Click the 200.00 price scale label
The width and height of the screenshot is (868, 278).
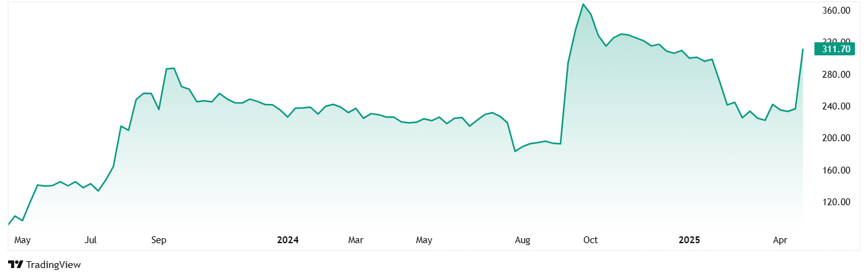[836, 138]
